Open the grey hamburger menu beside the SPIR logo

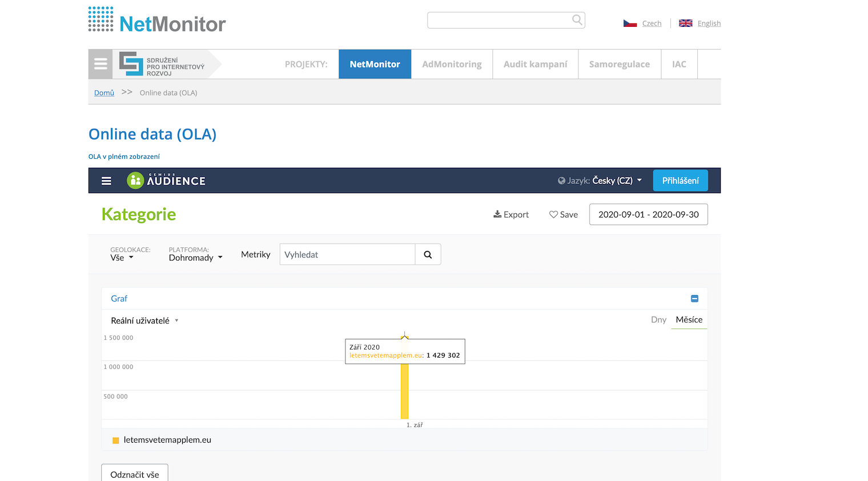101,64
